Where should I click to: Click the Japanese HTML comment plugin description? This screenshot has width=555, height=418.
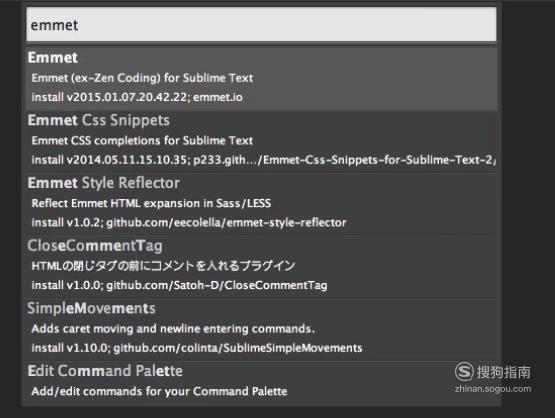point(163,266)
